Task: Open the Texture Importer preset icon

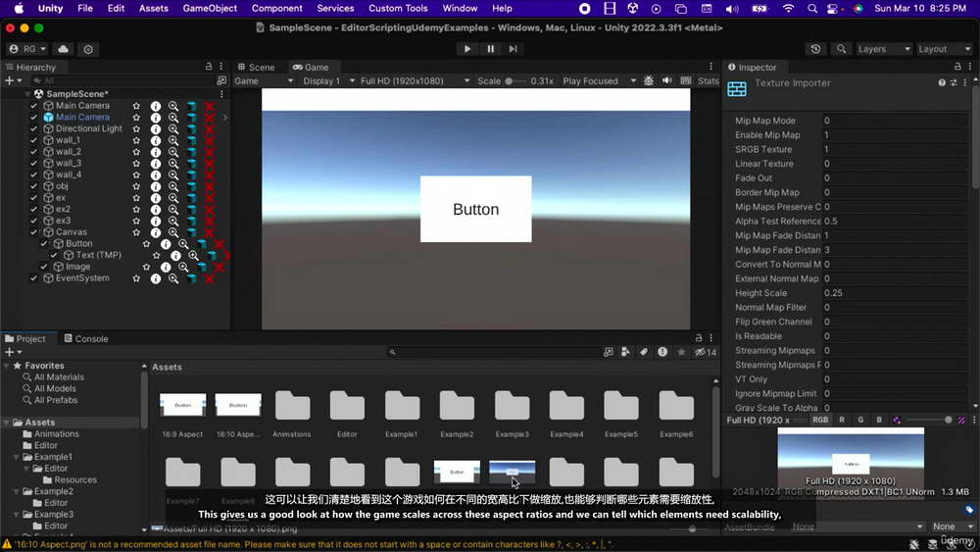Action: click(x=954, y=82)
